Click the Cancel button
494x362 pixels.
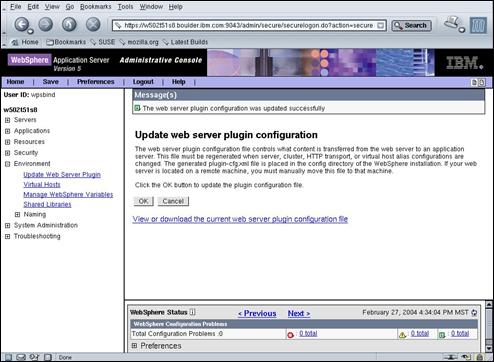coord(173,201)
